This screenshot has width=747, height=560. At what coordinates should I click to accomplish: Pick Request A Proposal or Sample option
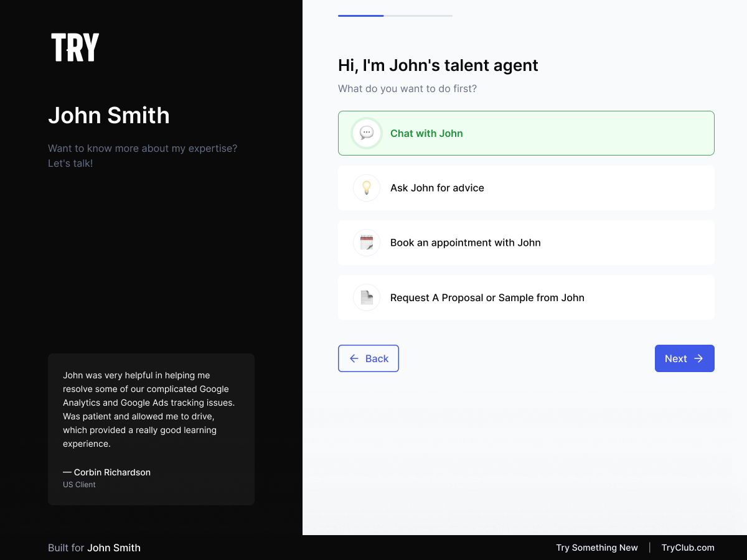526,297
